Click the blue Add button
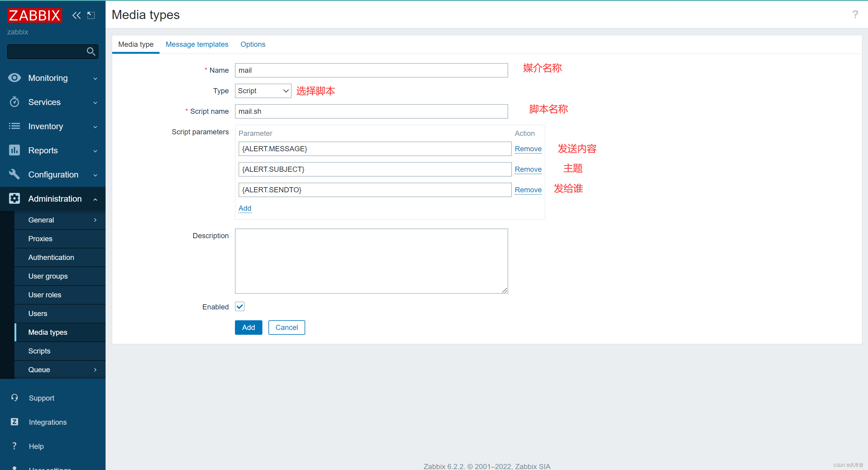 click(x=248, y=328)
